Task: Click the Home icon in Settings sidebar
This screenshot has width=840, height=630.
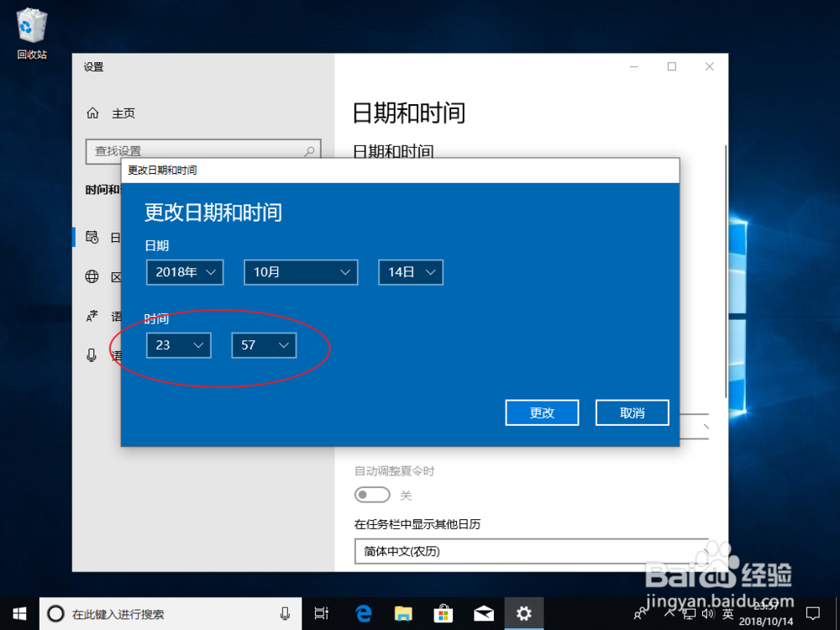Action: pyautogui.click(x=92, y=113)
